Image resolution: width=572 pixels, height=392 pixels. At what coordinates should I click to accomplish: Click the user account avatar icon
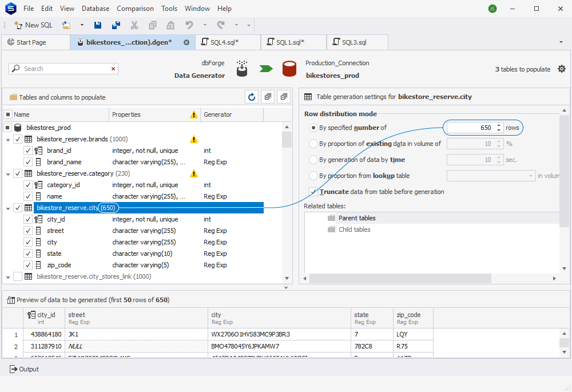(492, 9)
